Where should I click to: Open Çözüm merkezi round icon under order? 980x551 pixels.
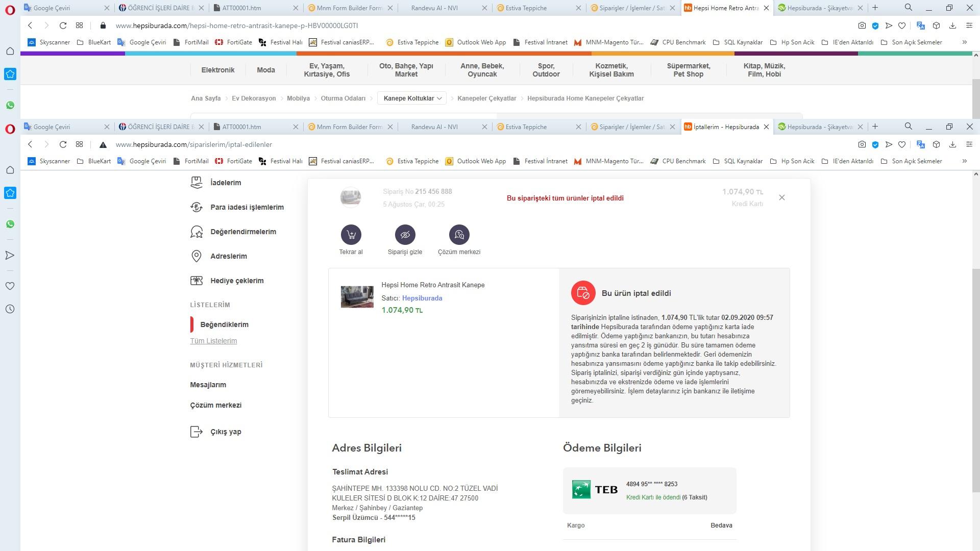tap(459, 235)
